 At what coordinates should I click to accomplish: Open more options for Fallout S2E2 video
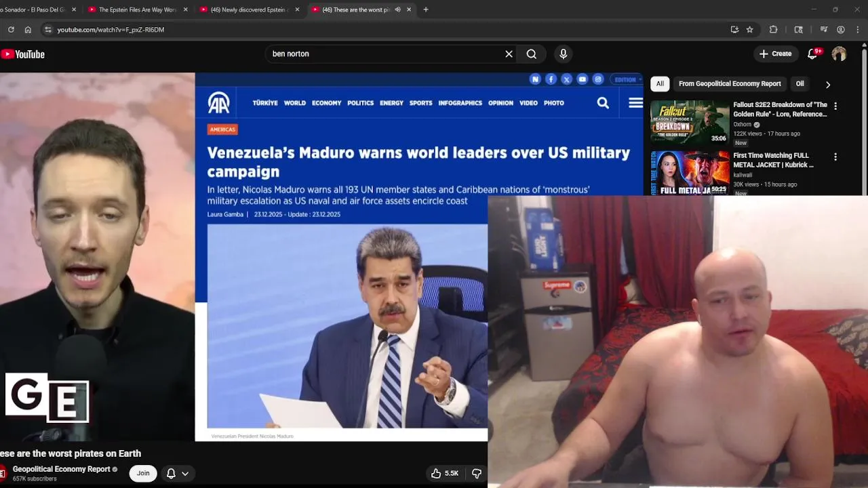click(835, 106)
